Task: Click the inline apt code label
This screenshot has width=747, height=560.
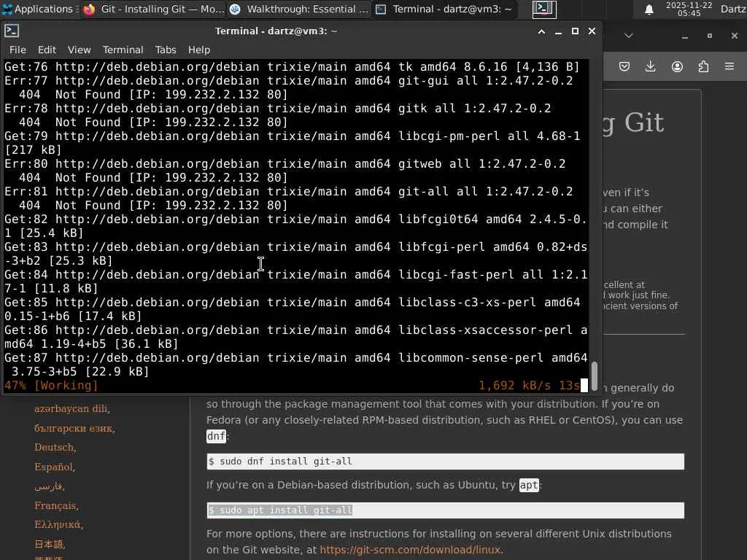Action: pyautogui.click(x=529, y=485)
